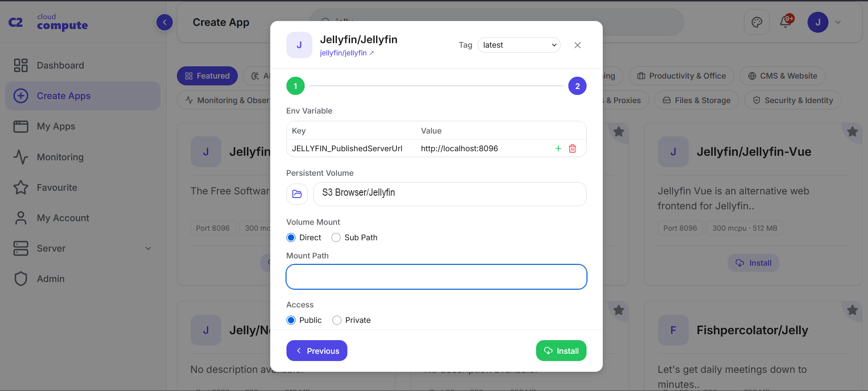Favourite the Jellyfin/Jellyfin-Vue card star
Image resolution: width=868 pixels, height=391 pixels.
coord(852,132)
